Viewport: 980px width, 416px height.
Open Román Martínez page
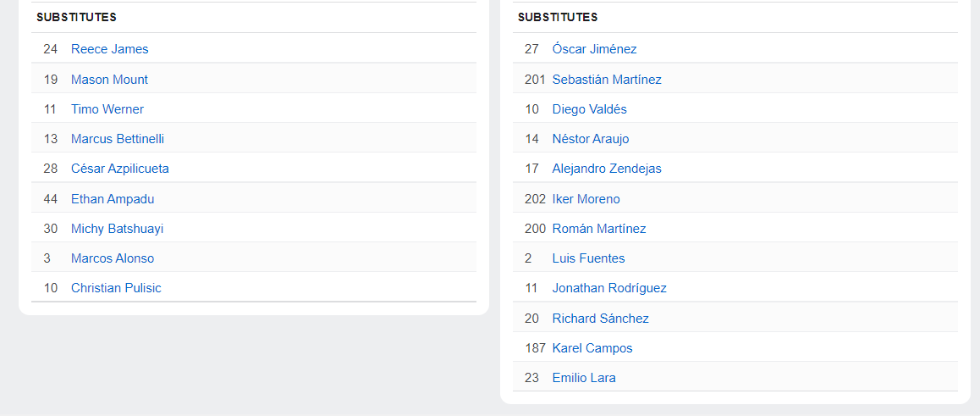pos(598,229)
